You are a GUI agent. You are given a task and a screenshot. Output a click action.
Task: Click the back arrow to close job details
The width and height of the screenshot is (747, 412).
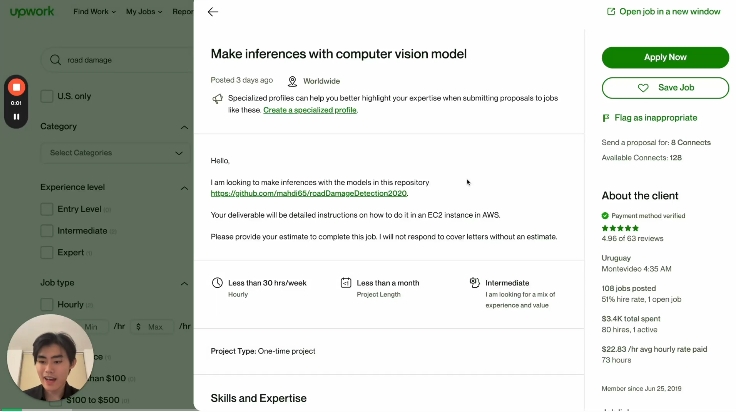coord(212,12)
